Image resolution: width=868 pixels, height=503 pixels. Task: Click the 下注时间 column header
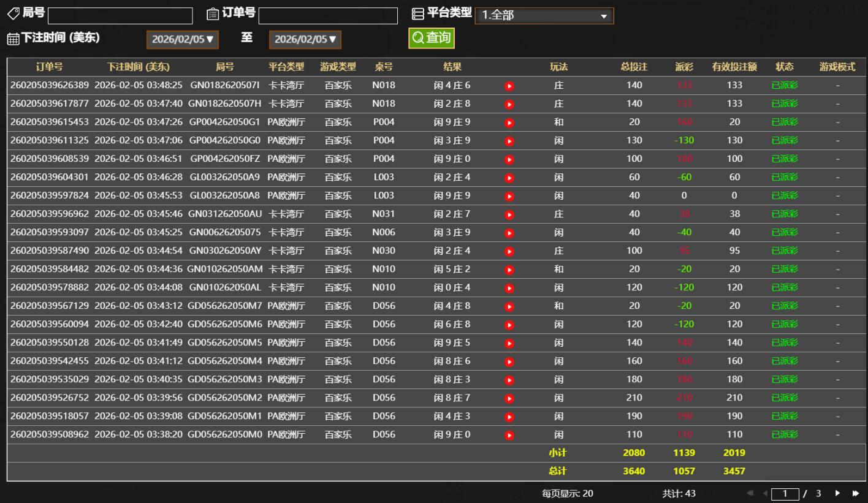138,67
